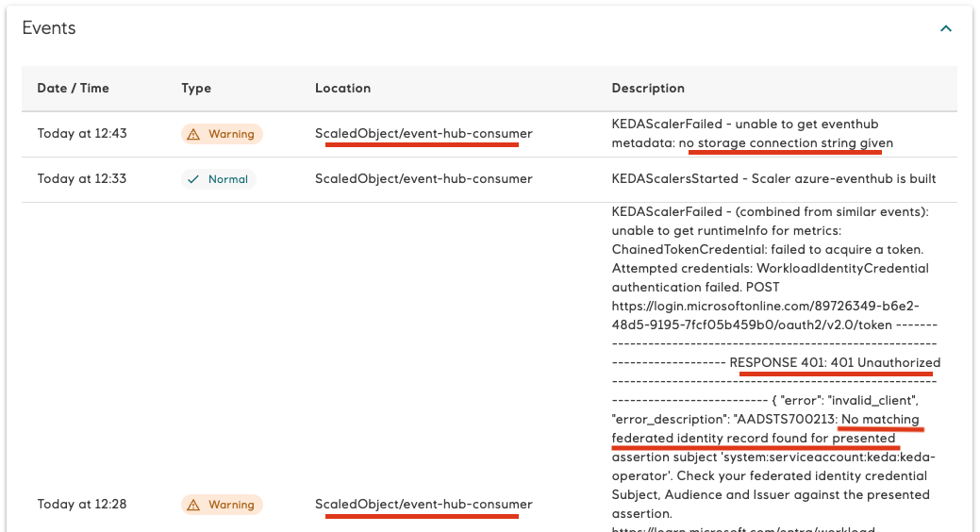Collapse the Events panel chevron
The width and height of the screenshot is (980, 532).
click(x=945, y=29)
